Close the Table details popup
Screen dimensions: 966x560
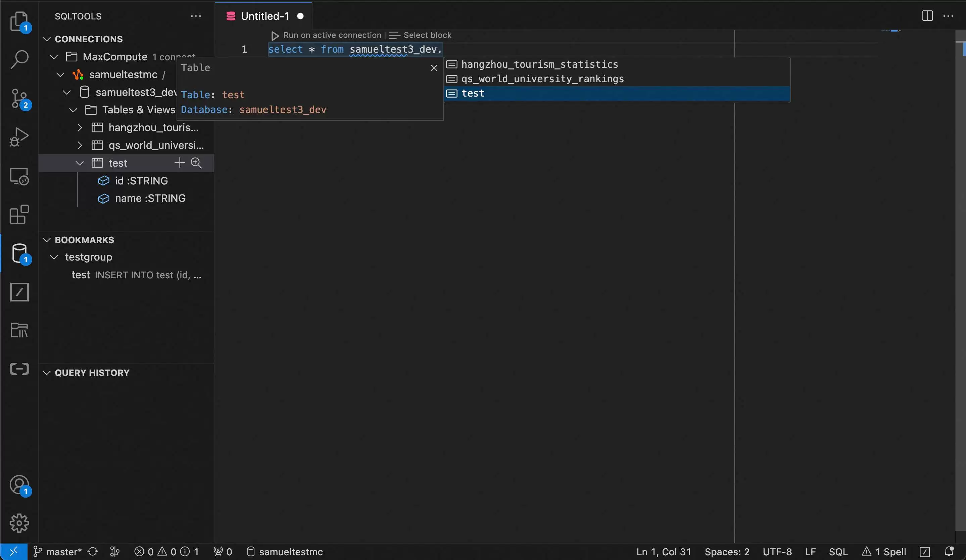tap(434, 68)
